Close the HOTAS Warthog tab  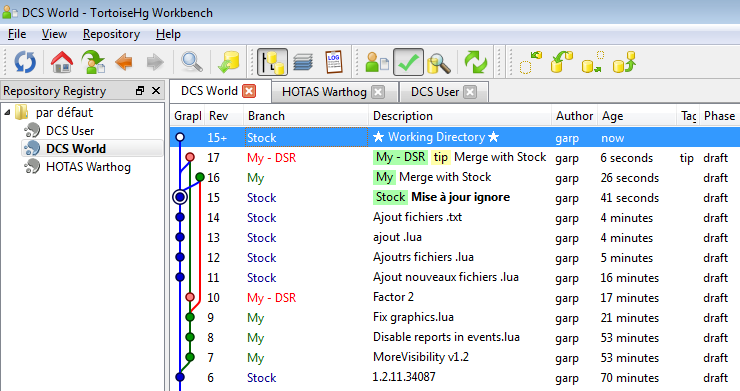coord(378,92)
